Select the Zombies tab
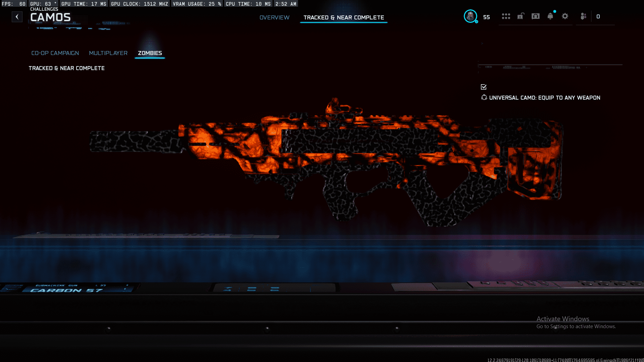This screenshot has width=644, height=362. point(150,53)
